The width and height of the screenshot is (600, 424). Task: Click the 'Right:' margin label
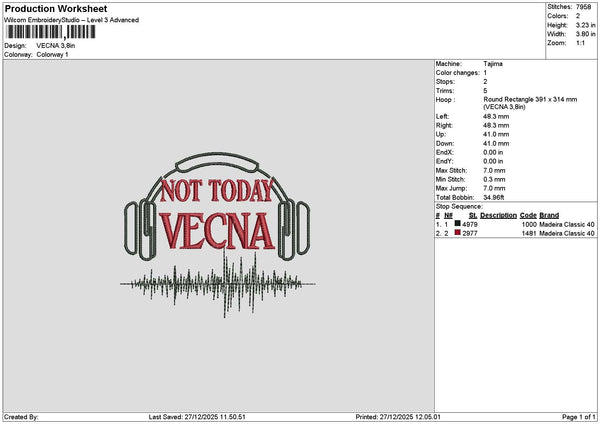[x=444, y=126]
